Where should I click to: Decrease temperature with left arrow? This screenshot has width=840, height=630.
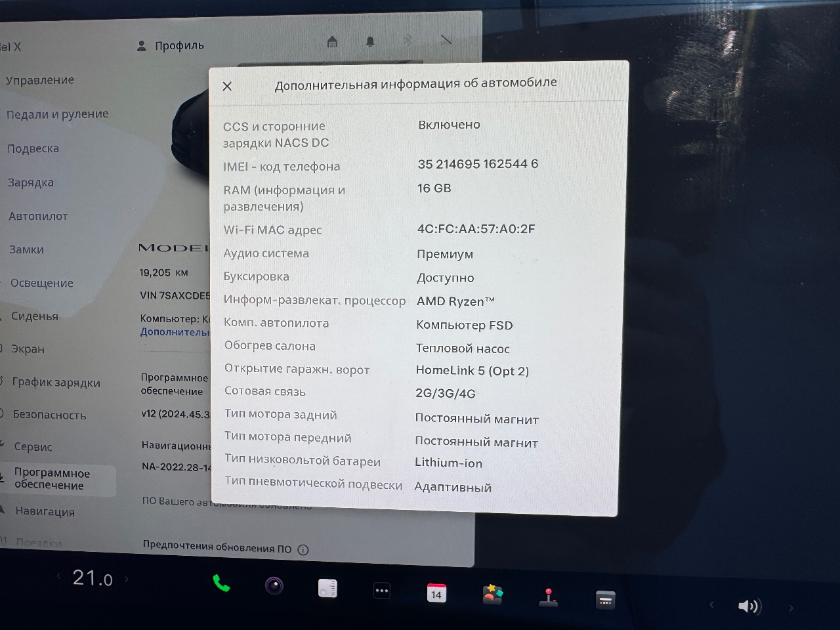pyautogui.click(x=59, y=577)
